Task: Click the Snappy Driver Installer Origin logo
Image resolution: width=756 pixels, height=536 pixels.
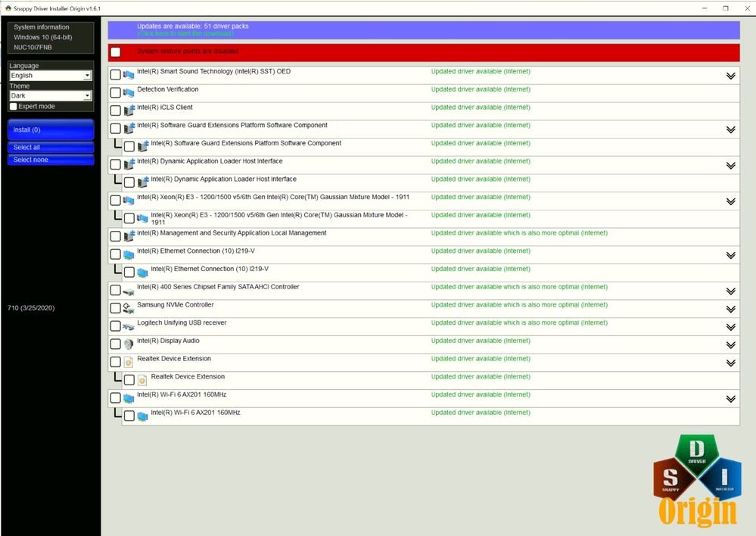Action: point(697,479)
